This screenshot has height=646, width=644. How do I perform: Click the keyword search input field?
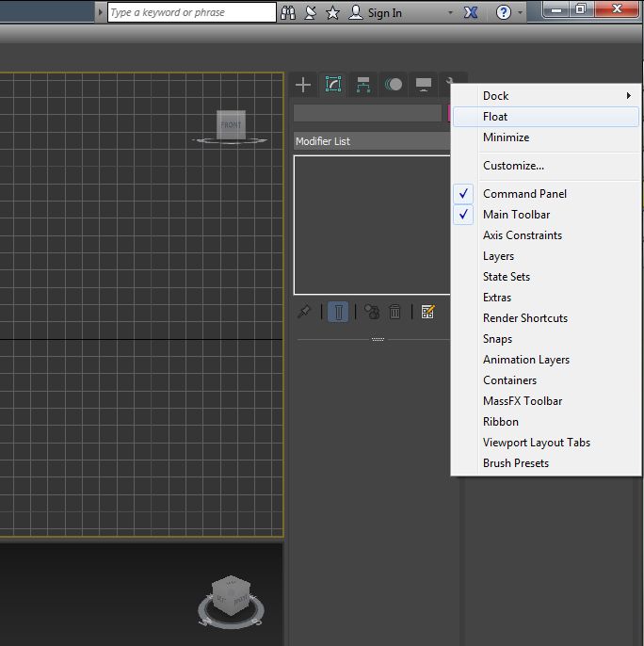191,12
